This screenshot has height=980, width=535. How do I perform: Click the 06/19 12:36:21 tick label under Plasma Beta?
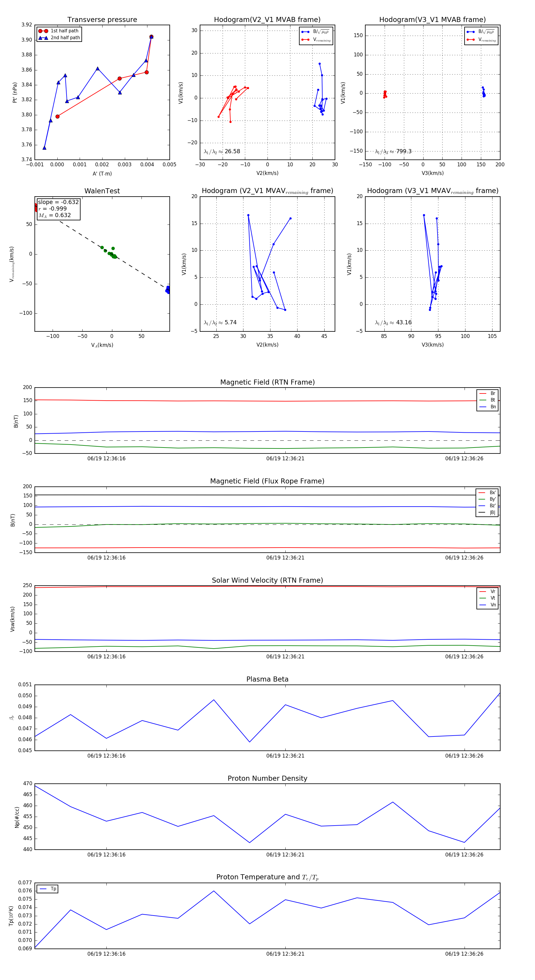(285, 755)
